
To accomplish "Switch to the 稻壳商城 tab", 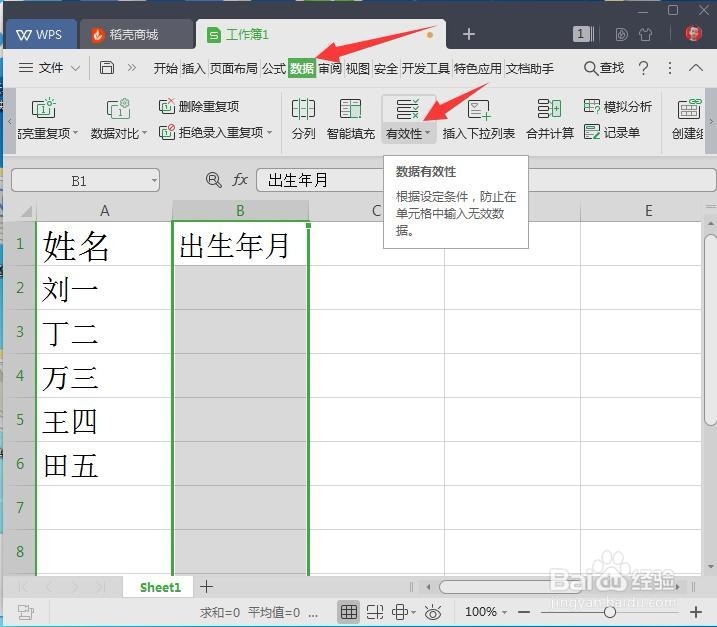I will click(136, 34).
